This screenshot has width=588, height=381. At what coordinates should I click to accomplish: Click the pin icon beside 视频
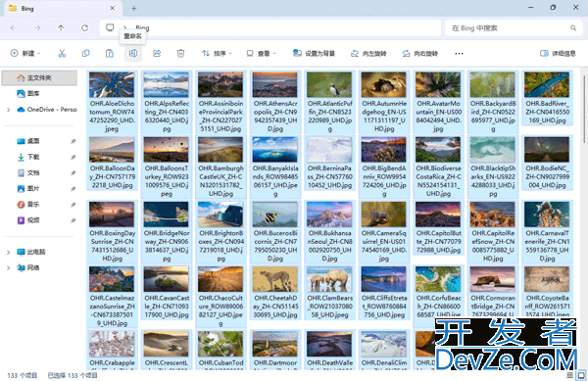tap(73, 220)
